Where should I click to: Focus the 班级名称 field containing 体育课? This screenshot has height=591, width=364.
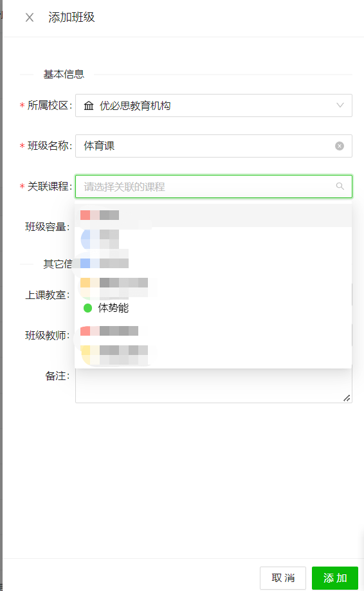(214, 146)
